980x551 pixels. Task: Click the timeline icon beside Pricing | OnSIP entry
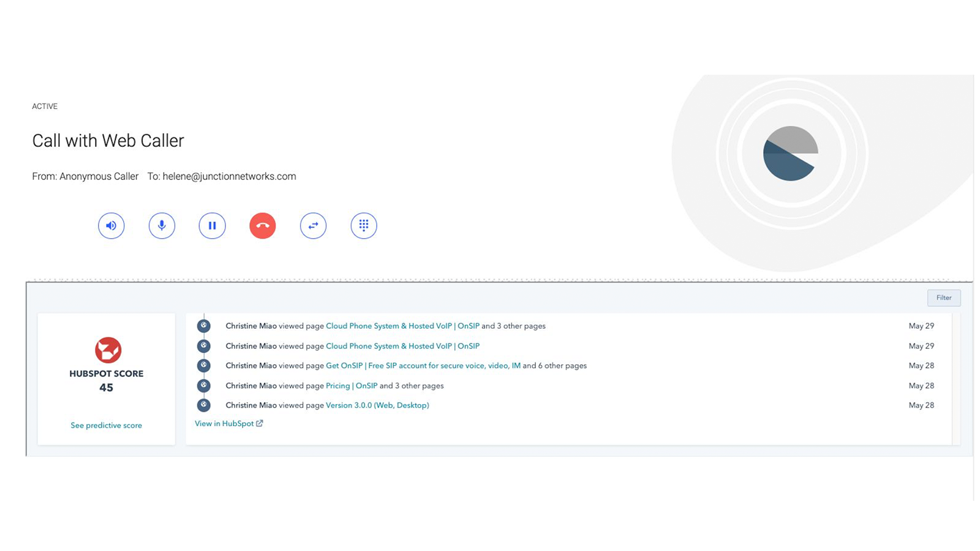(x=204, y=386)
